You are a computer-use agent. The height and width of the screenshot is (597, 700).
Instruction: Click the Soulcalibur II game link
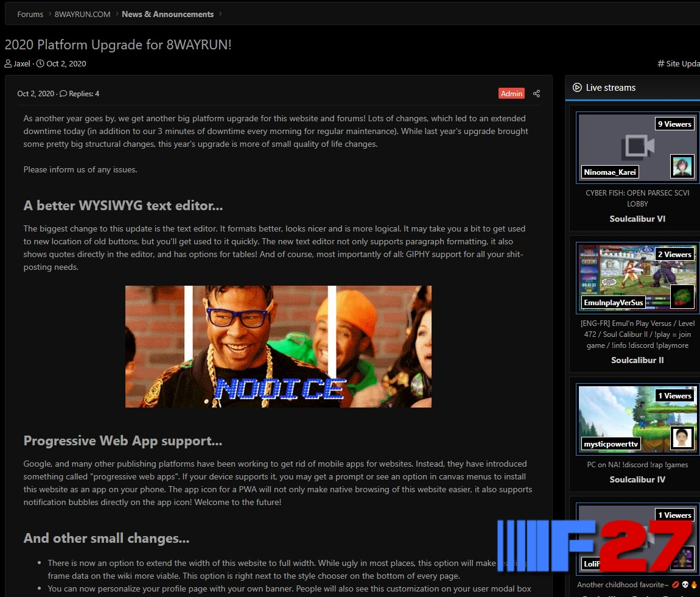(637, 360)
